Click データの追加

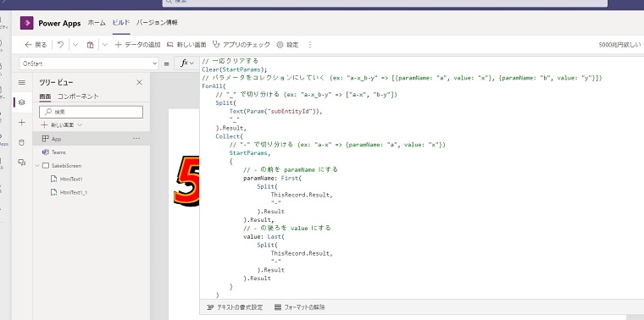(137, 45)
